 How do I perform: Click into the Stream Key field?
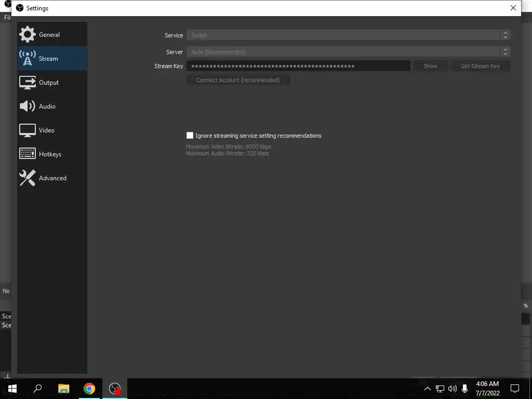[298, 66]
